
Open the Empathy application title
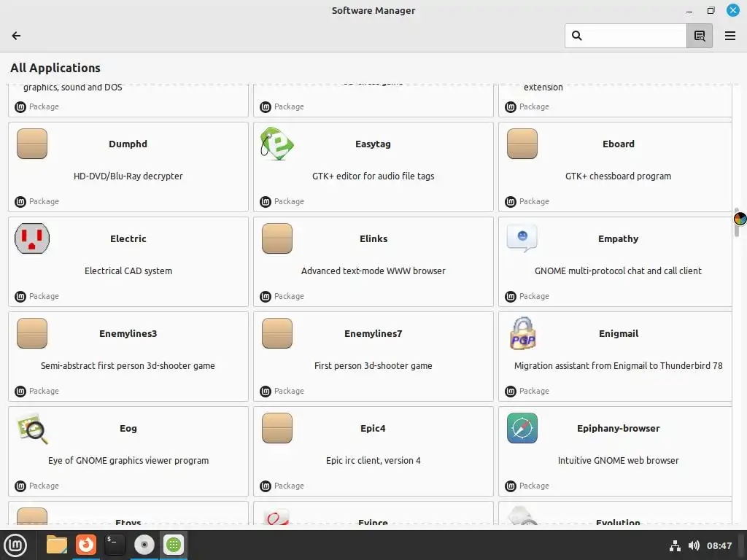coord(619,238)
